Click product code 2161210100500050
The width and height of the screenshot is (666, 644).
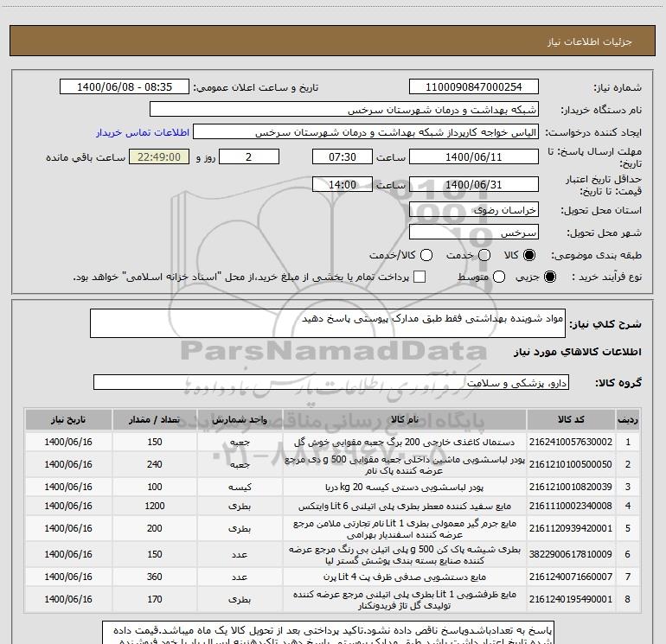tap(571, 464)
